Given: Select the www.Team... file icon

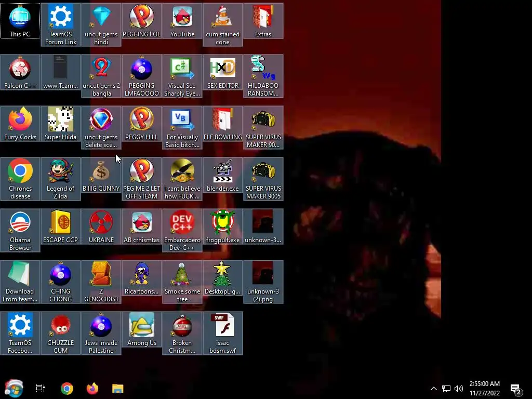Looking at the screenshot, I should click(x=61, y=72).
